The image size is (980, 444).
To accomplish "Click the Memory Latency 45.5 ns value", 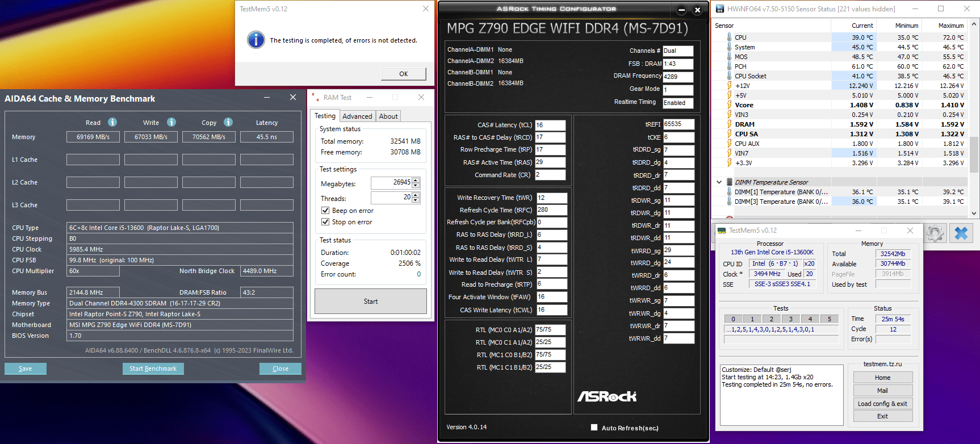I will tap(267, 137).
